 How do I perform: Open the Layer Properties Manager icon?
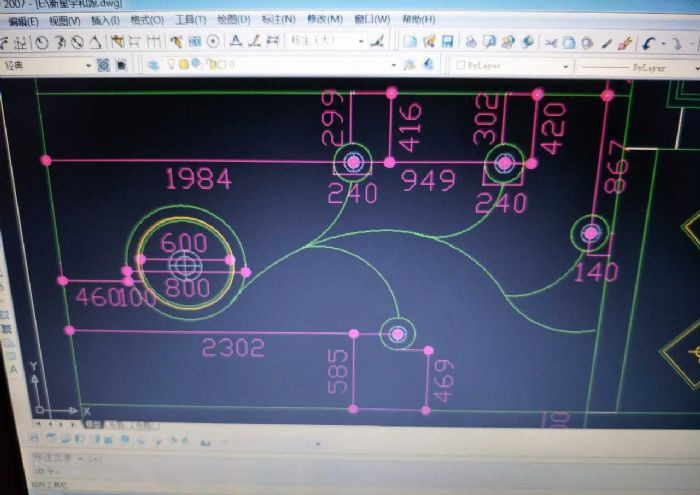coord(153,65)
